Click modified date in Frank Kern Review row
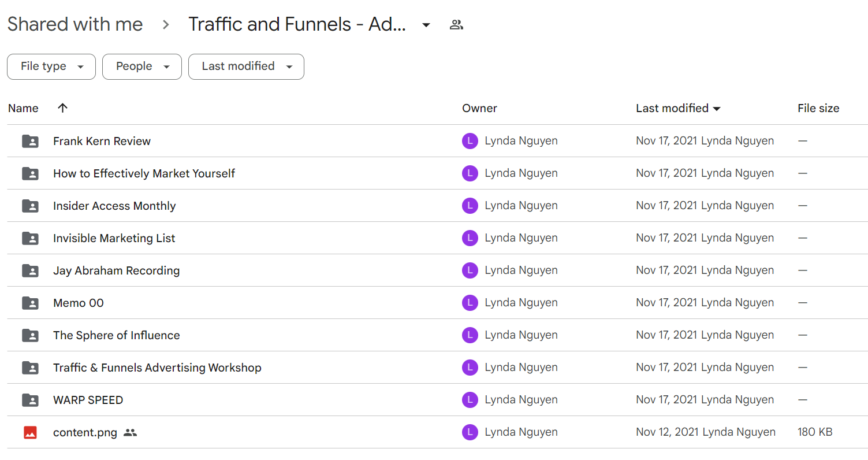The image size is (868, 460). (x=666, y=141)
